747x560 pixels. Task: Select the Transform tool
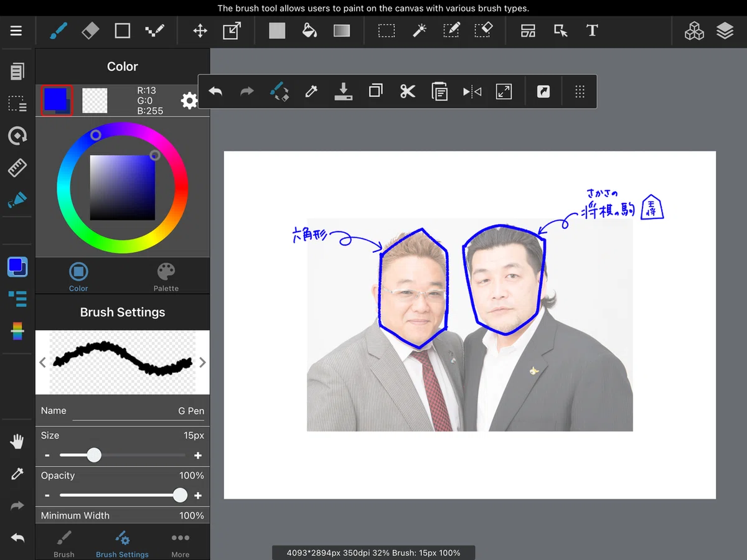[x=232, y=30]
